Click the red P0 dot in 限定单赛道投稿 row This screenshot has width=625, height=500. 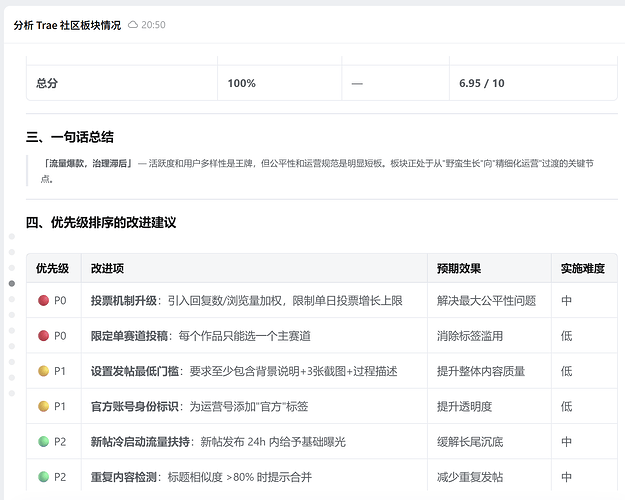point(43,336)
